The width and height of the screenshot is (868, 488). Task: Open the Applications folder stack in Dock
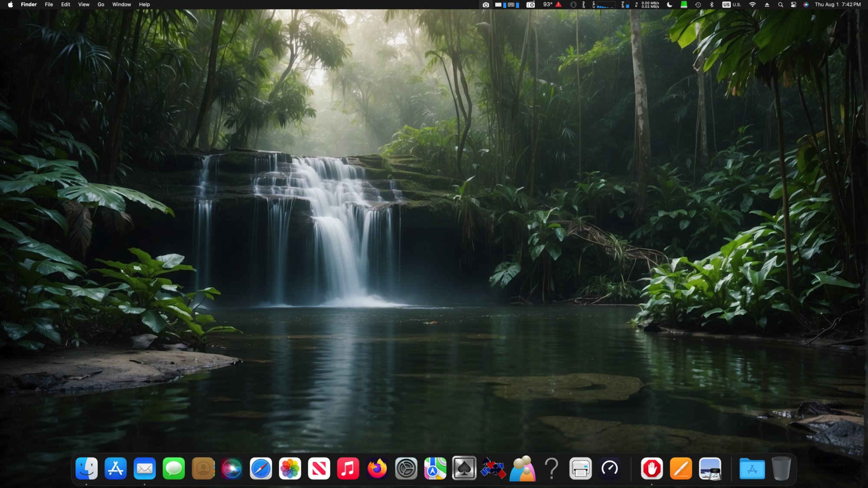click(752, 468)
